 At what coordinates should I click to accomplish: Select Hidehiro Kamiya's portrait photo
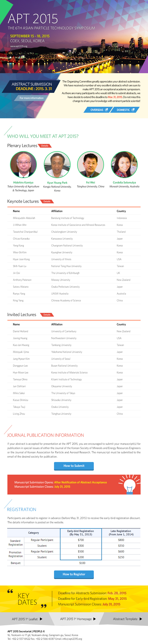click(23, 165)
